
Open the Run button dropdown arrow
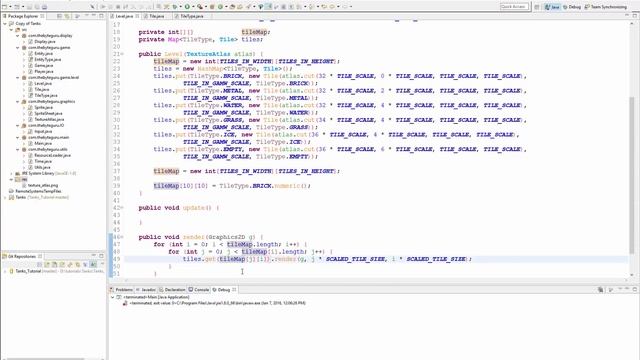click(193, 7)
